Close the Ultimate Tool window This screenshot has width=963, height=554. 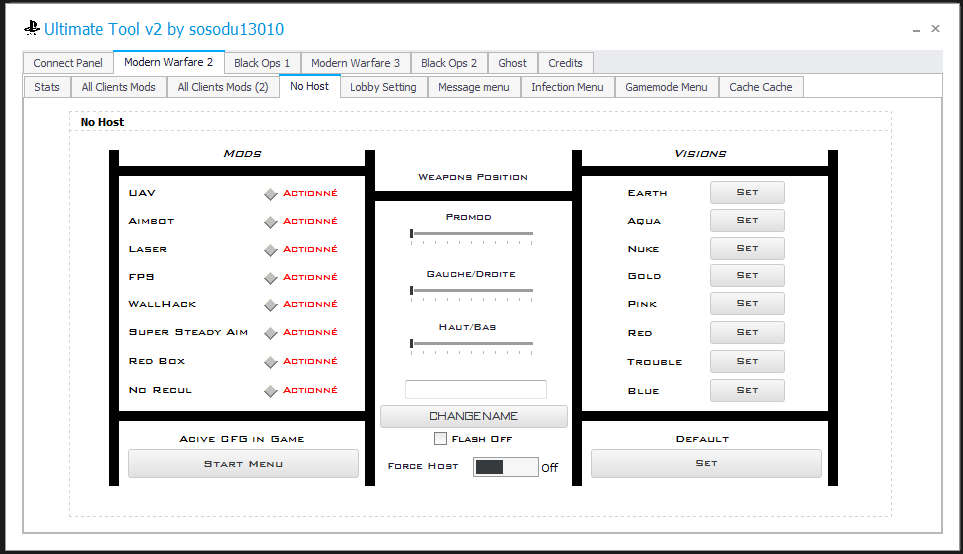tap(935, 28)
